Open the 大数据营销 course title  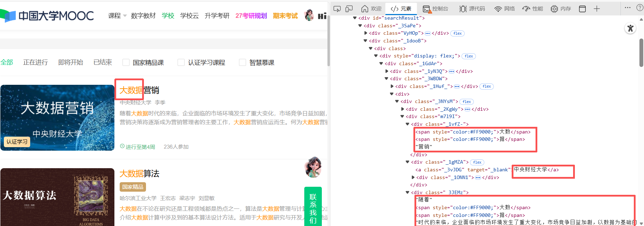[139, 90]
